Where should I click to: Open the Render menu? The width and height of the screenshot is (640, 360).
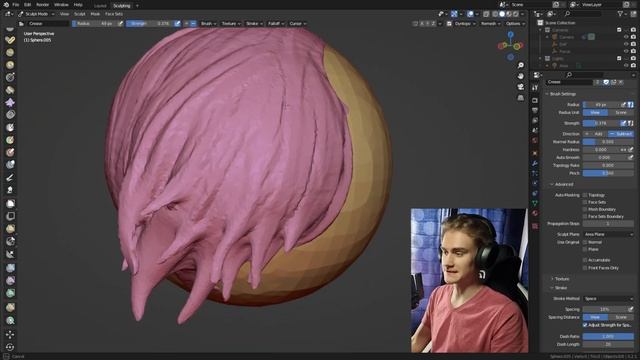(42, 4)
